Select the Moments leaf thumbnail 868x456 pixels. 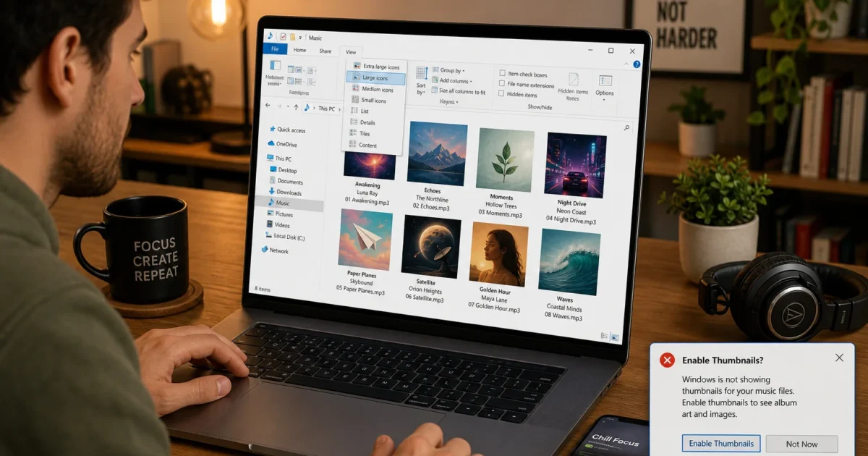(505, 161)
